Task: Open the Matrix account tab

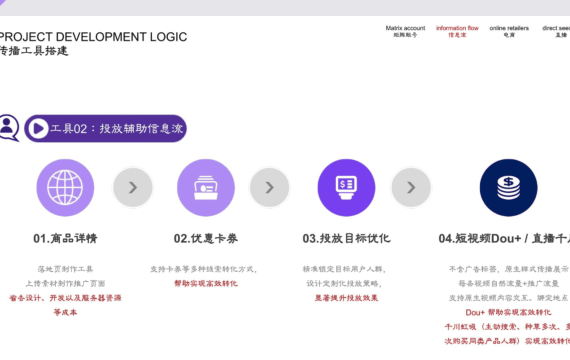Action: (x=405, y=31)
